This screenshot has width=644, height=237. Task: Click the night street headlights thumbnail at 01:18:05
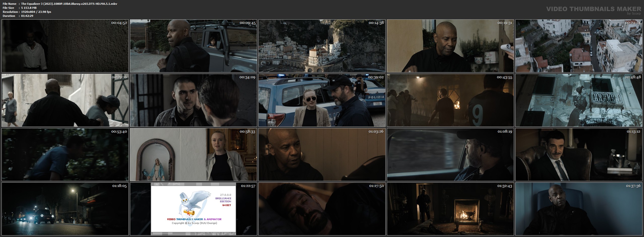(65, 209)
